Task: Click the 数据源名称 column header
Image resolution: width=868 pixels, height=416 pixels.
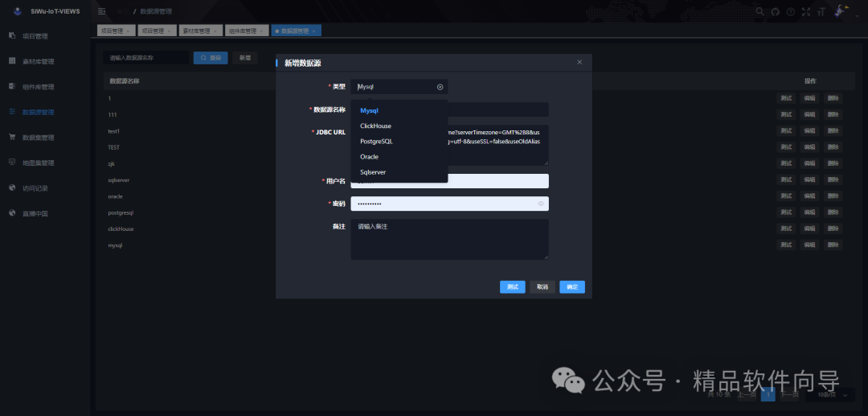Action: [x=124, y=81]
